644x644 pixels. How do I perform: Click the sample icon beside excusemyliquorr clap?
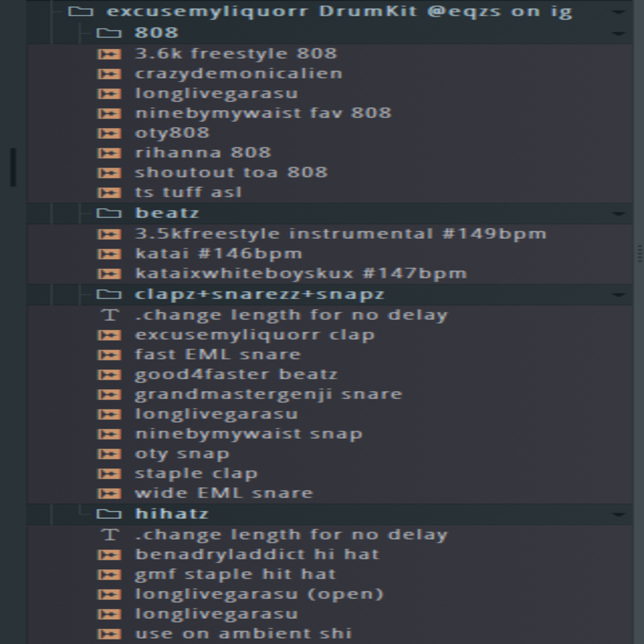[109, 335]
